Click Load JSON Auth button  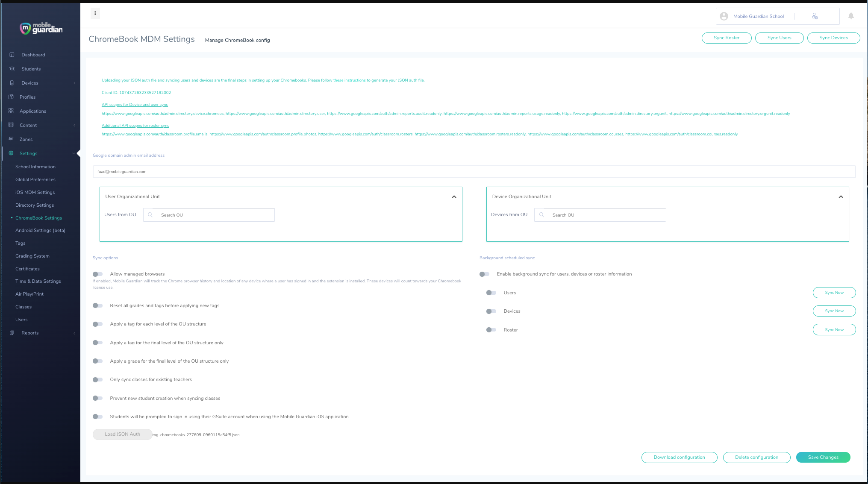(x=122, y=434)
